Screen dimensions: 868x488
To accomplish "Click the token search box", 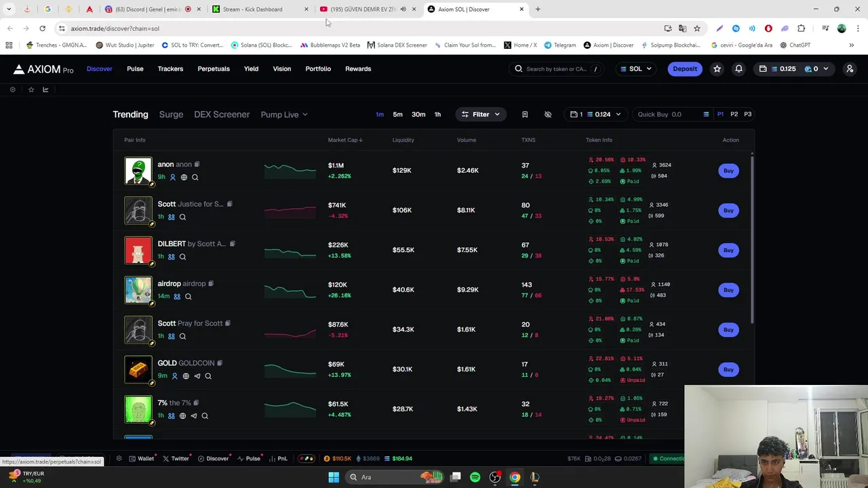I will click(557, 68).
